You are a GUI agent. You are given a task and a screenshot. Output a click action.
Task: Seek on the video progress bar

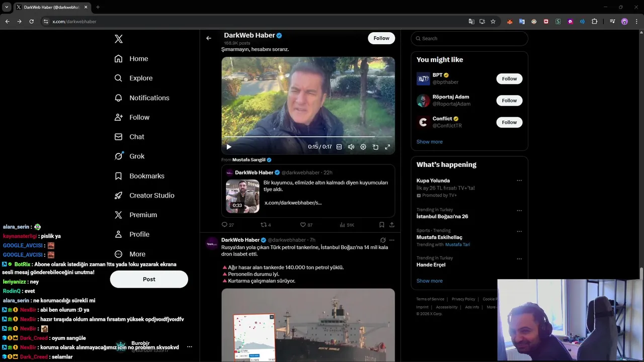pyautogui.click(x=308, y=137)
